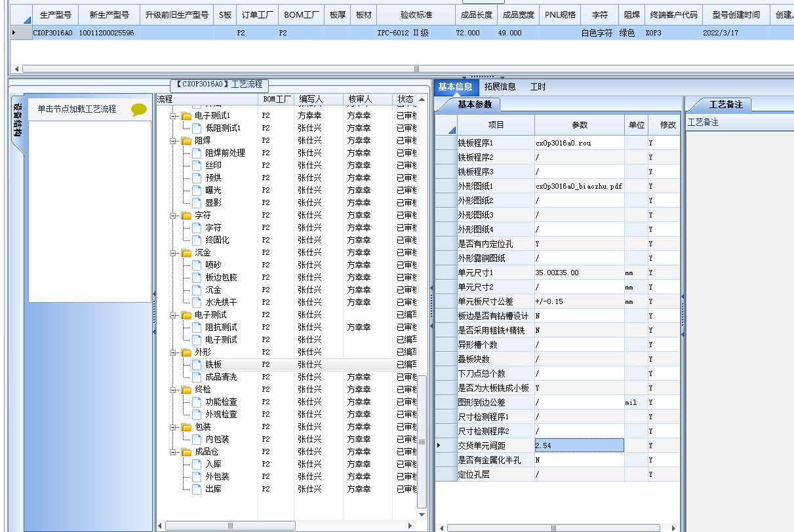Collapse the 字符 folder node
The height and width of the screenshot is (532, 794).
[x=174, y=216]
